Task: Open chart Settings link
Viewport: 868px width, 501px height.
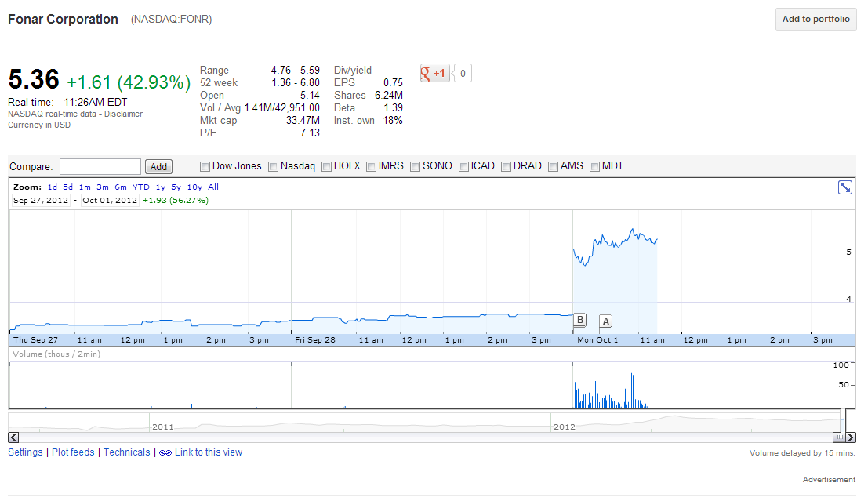Action: (x=25, y=452)
